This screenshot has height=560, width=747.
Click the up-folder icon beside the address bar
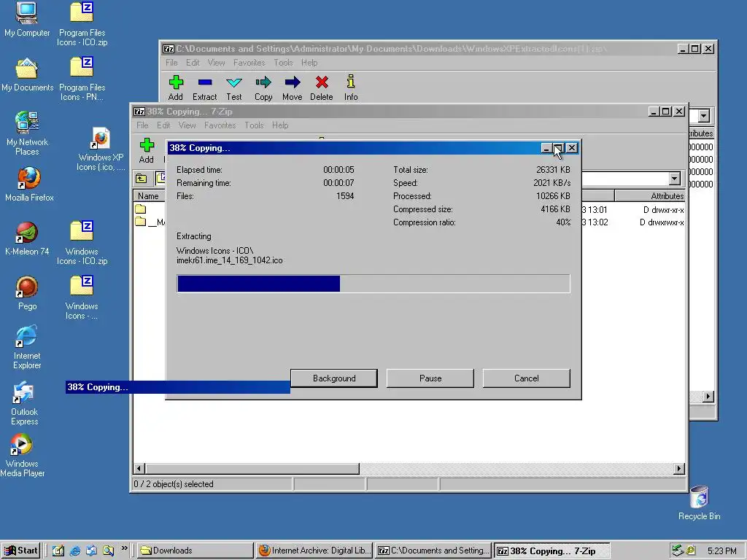pos(141,179)
